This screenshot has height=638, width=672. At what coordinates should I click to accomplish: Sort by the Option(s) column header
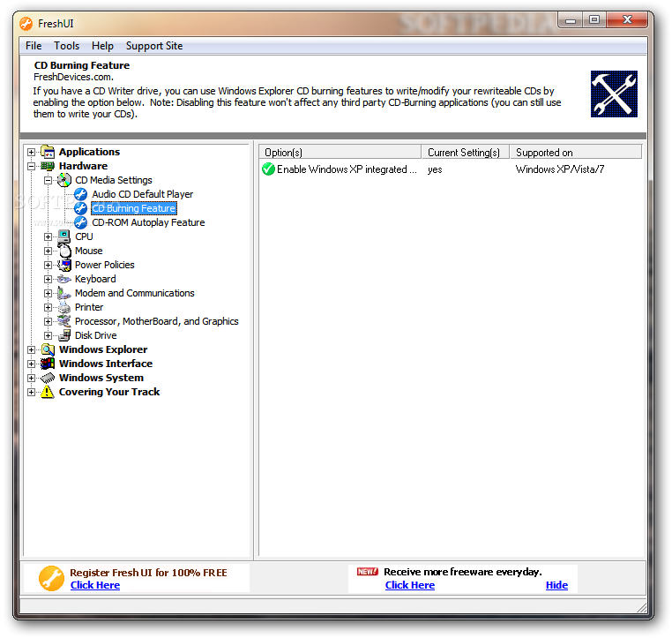340,152
